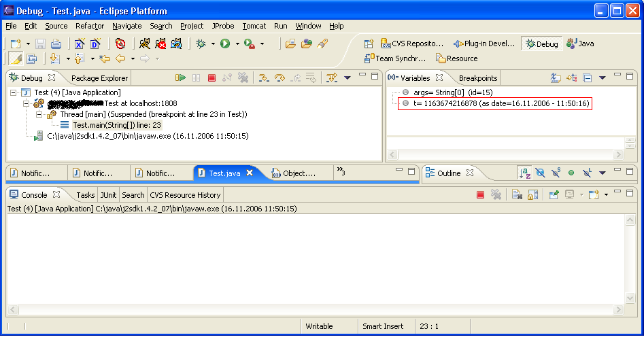Viewport: 644px width, 348px height.
Task: Toggle Use Step Filters in Debug view
Action: pyautogui.click(x=331, y=77)
